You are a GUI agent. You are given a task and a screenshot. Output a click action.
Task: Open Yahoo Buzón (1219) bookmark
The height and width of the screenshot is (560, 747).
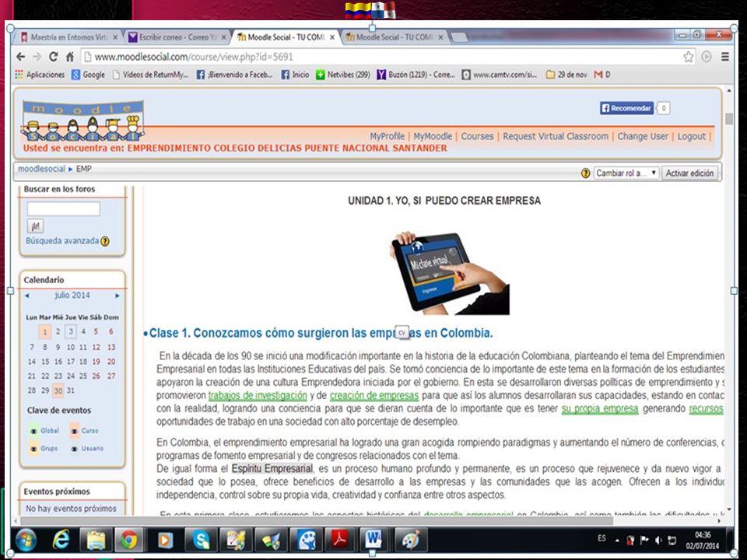coord(416,75)
